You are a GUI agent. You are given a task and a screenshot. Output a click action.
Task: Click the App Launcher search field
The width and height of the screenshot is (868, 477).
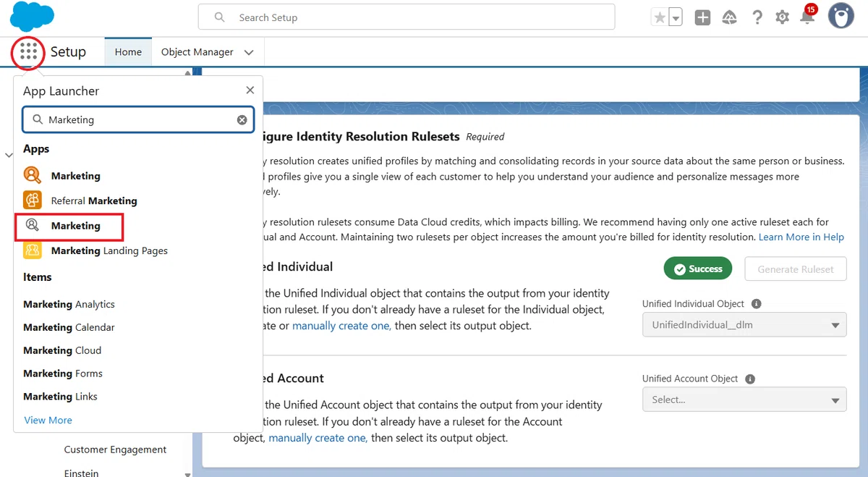137,120
